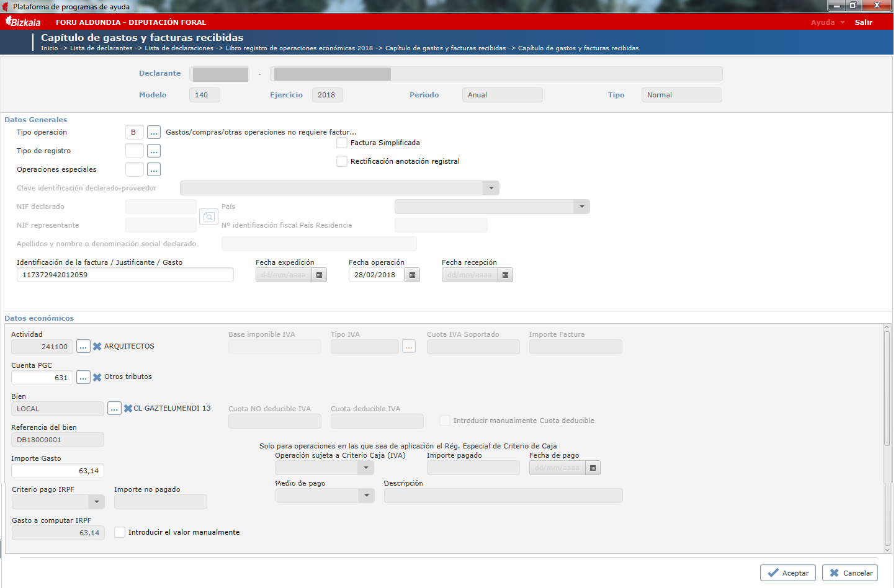Click the Cancelar button
896x588 pixels.
point(850,573)
